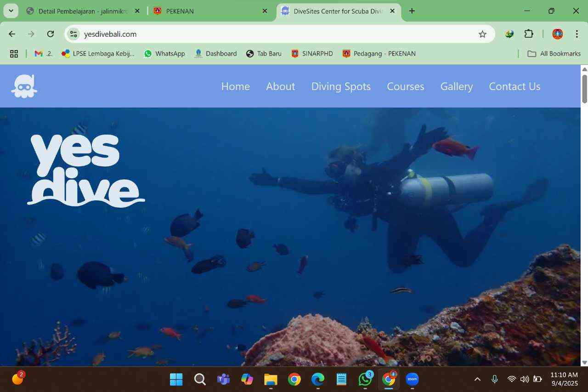
Task: Open the Courses navigation link
Action: (x=405, y=86)
